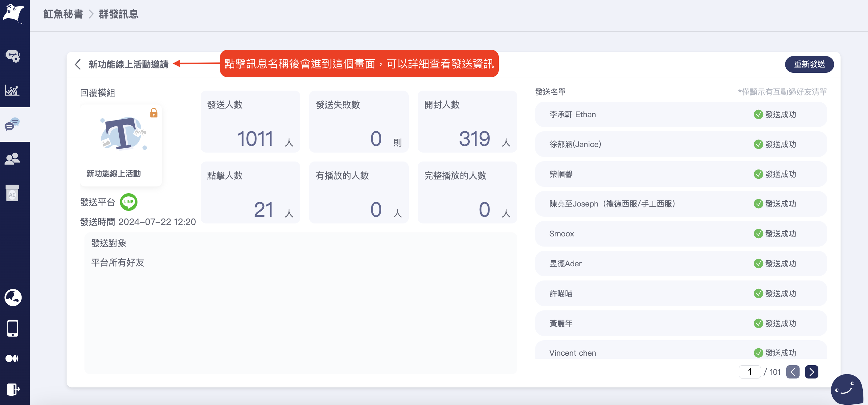Open the chat assistant face bubble

846,389
